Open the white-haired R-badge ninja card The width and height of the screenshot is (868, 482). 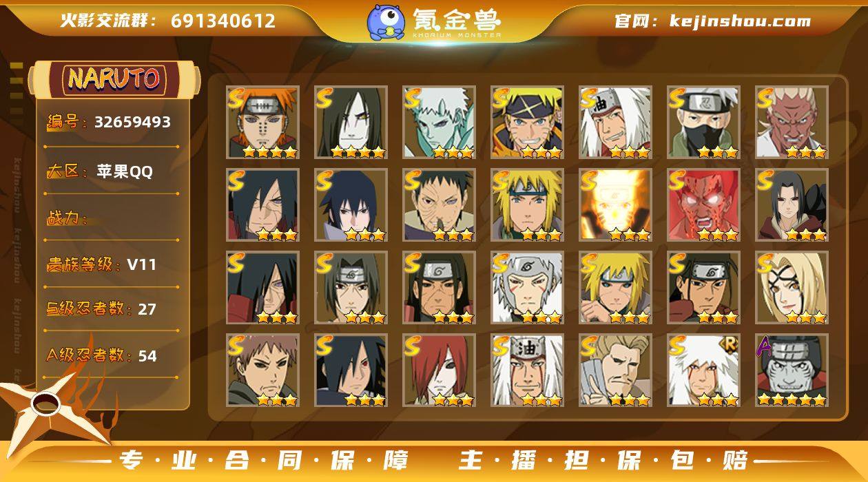pyautogui.click(x=703, y=370)
